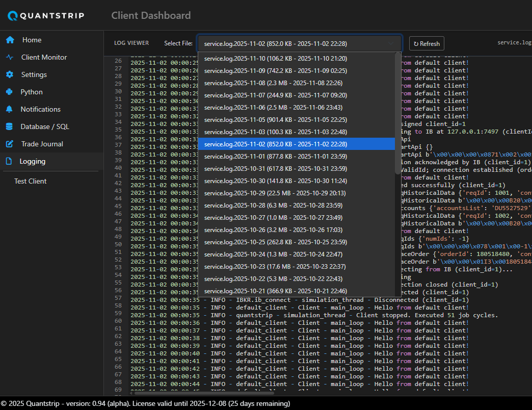
Task: Click the Notifications bell icon
Action: [9, 109]
